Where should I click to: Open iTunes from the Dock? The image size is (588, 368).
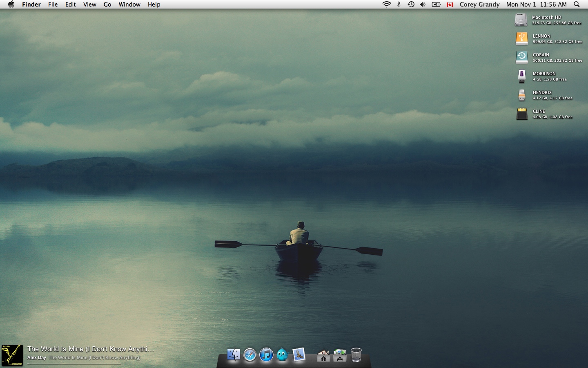[266, 355]
